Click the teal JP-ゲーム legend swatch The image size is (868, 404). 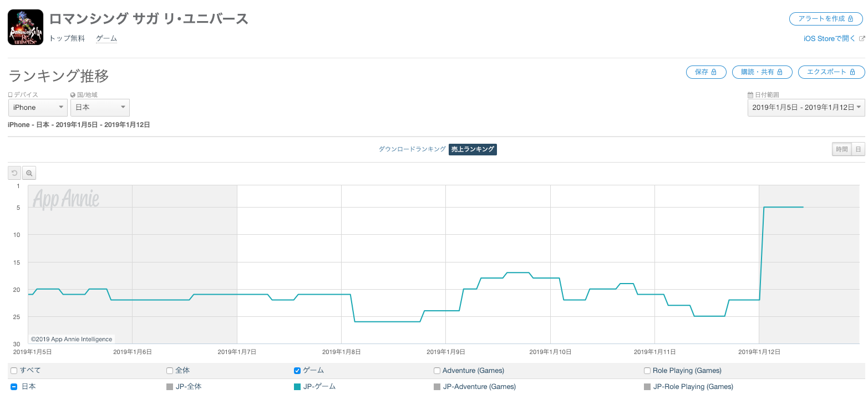coord(297,387)
